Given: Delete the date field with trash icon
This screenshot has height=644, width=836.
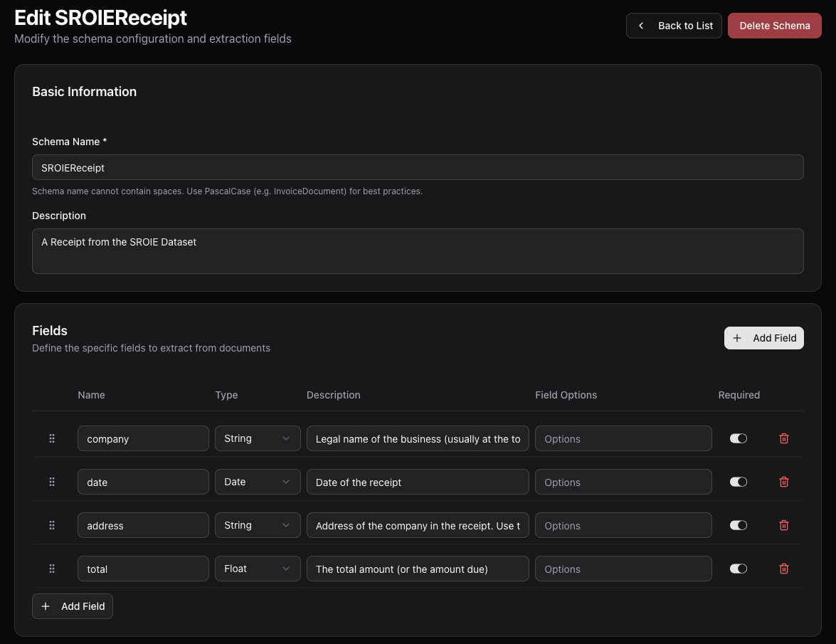Looking at the screenshot, I should pyautogui.click(x=784, y=482).
